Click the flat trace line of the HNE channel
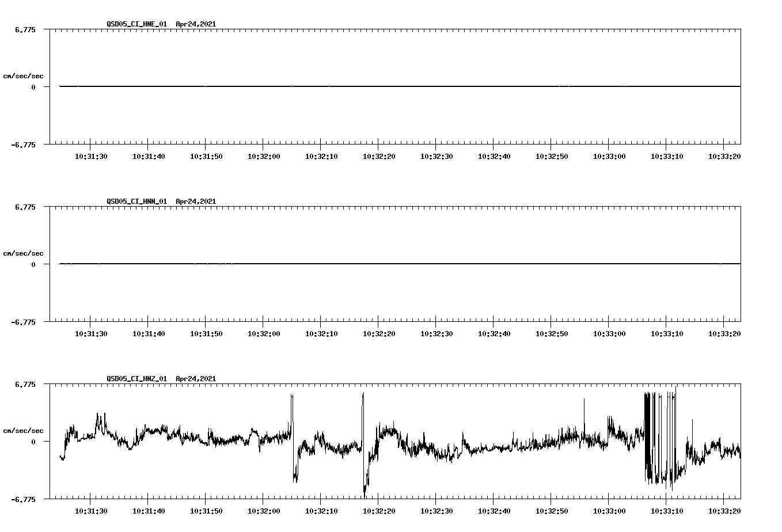The height and width of the screenshot is (532, 782). pyautogui.click(x=346, y=86)
